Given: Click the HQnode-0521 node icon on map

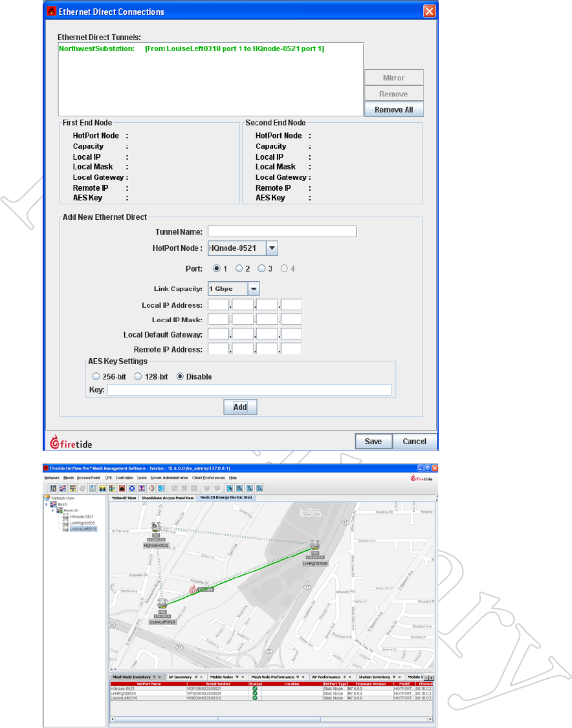Looking at the screenshot, I should 156,528.
